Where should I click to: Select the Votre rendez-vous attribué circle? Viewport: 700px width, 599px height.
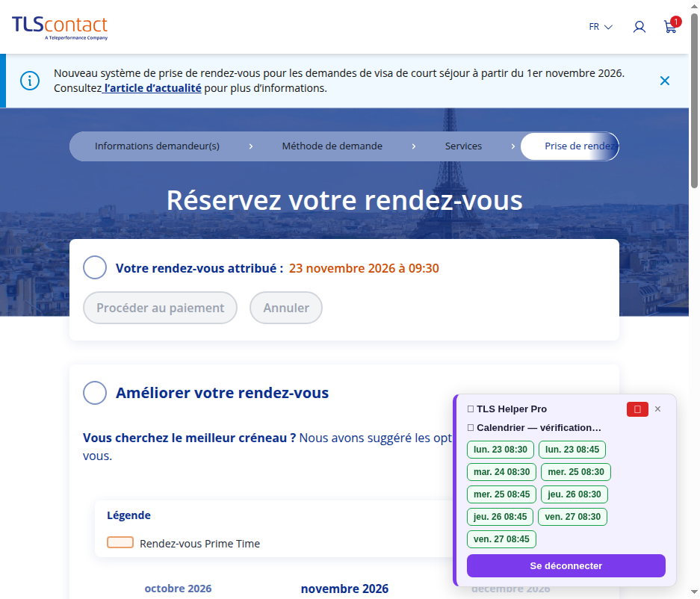95,267
